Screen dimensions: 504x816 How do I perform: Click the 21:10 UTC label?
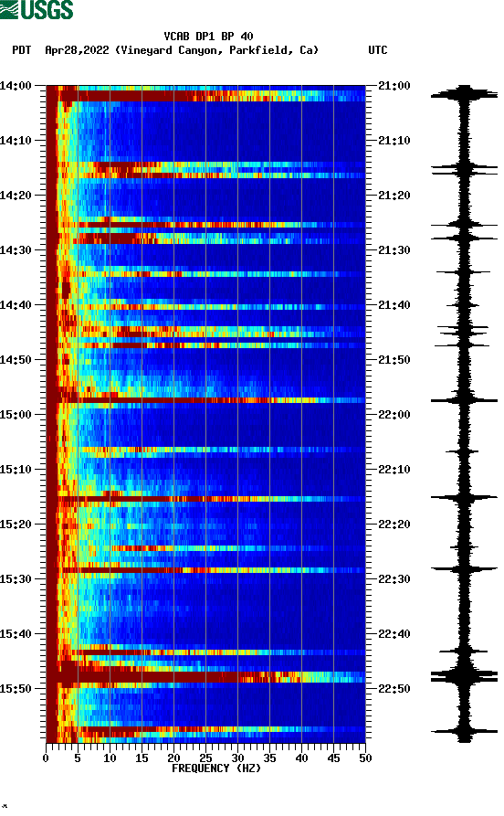(x=394, y=141)
